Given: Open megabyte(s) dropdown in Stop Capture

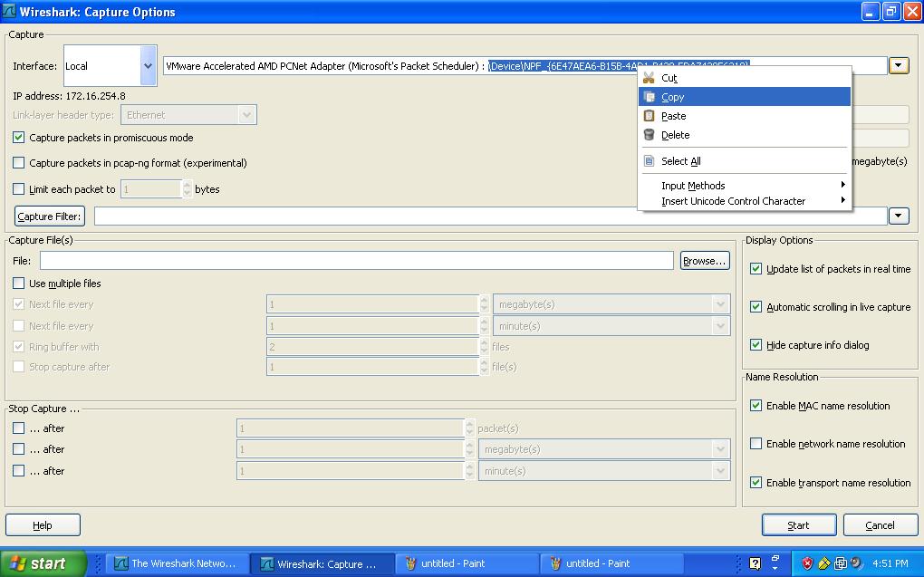Looking at the screenshot, I should (x=604, y=449).
